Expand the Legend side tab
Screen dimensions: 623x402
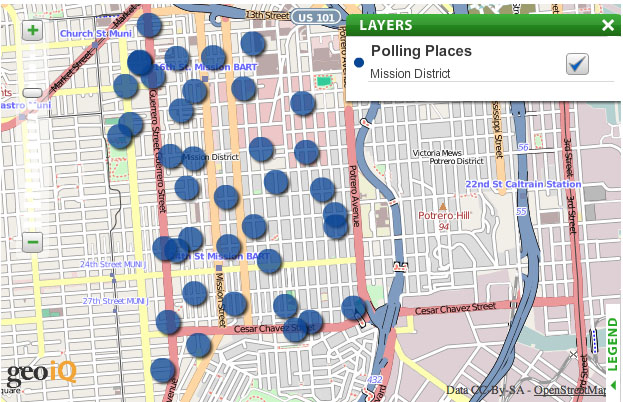(613, 345)
